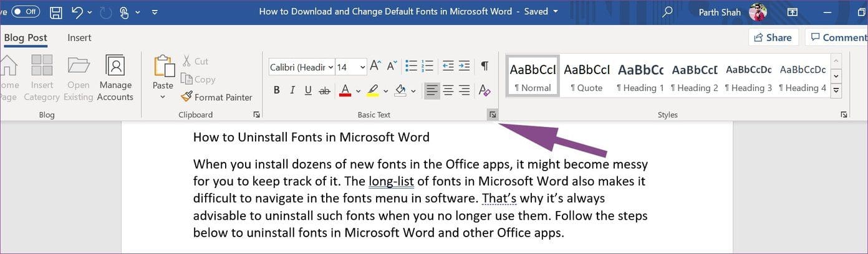Screen dimensions: 868x254
Task: Activate the Format Painter
Action: click(216, 97)
